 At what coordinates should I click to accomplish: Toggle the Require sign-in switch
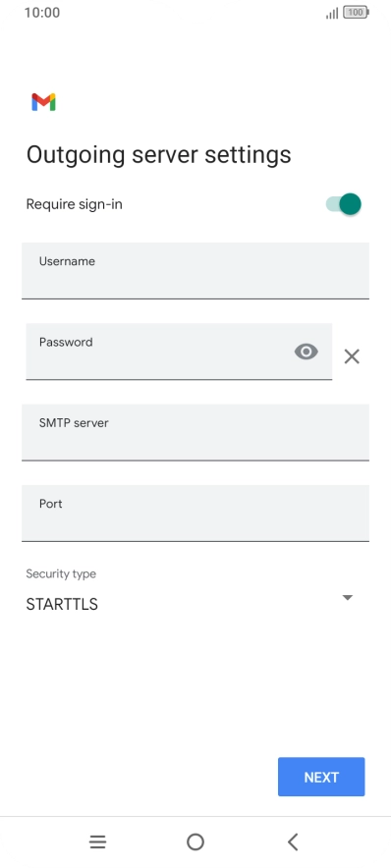[344, 204]
